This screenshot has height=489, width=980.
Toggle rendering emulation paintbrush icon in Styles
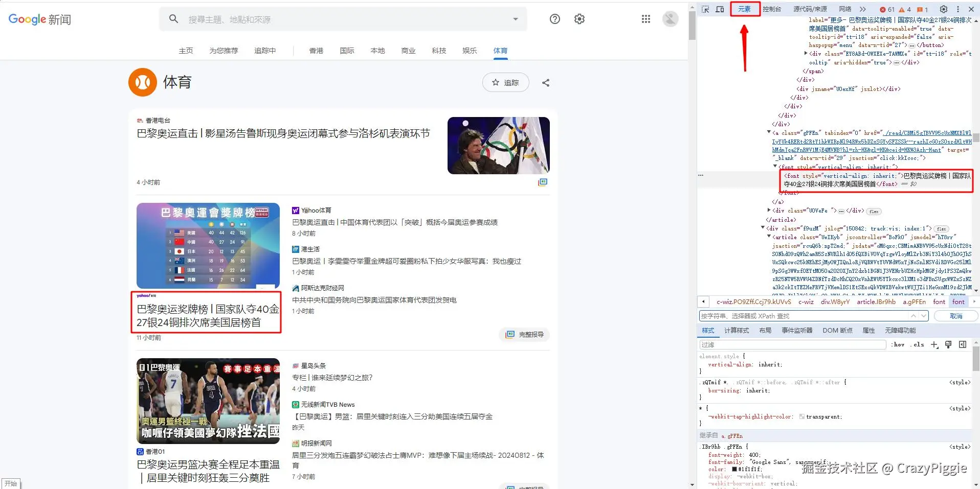pyautogui.click(x=948, y=345)
